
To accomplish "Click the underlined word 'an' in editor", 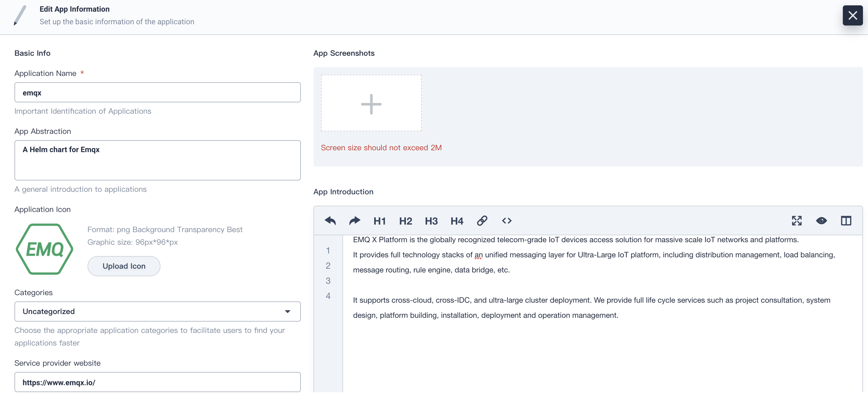I will click(x=478, y=255).
